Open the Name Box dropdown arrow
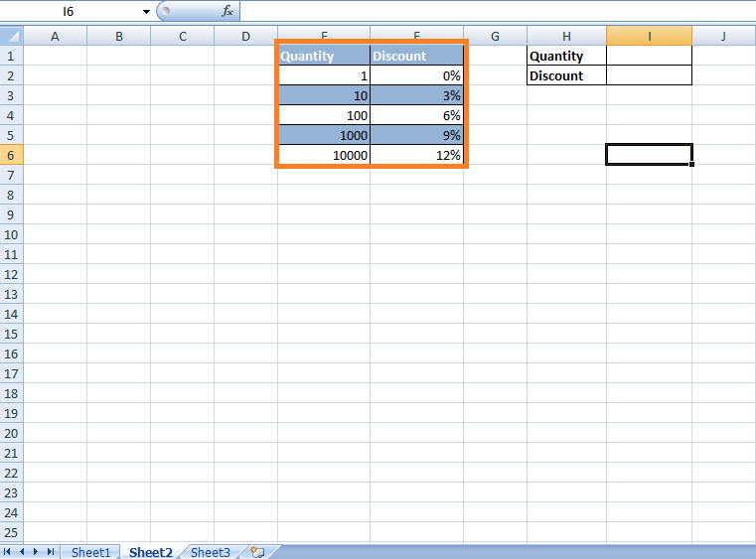 click(146, 11)
